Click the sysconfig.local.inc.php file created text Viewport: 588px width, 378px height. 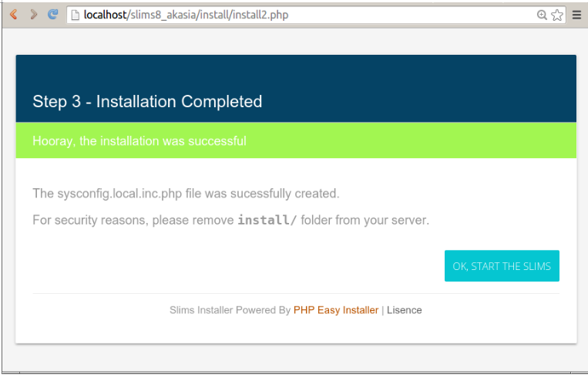coord(186,194)
